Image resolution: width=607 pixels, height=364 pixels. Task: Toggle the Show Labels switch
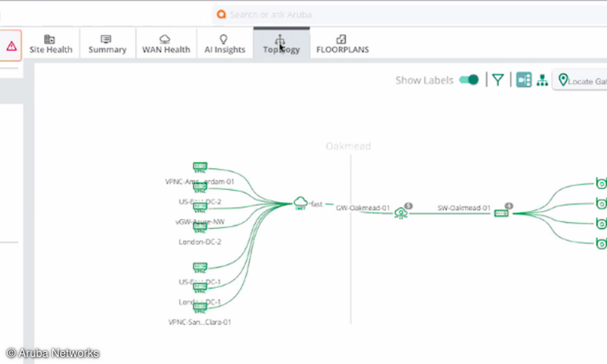pyautogui.click(x=469, y=80)
